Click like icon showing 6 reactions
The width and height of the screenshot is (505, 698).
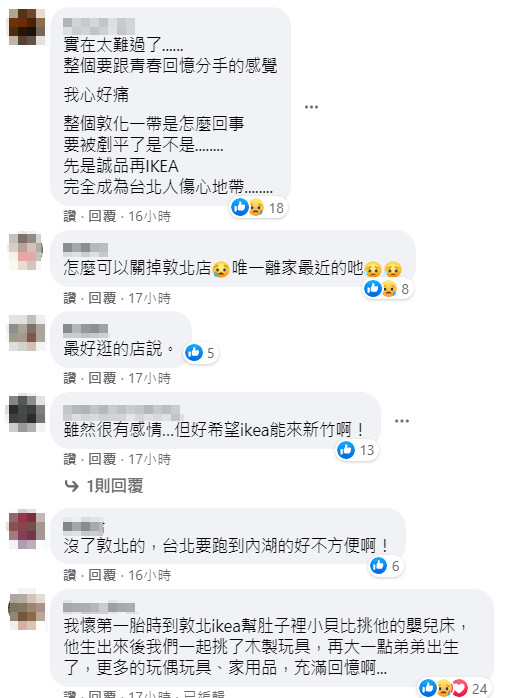coord(379,565)
